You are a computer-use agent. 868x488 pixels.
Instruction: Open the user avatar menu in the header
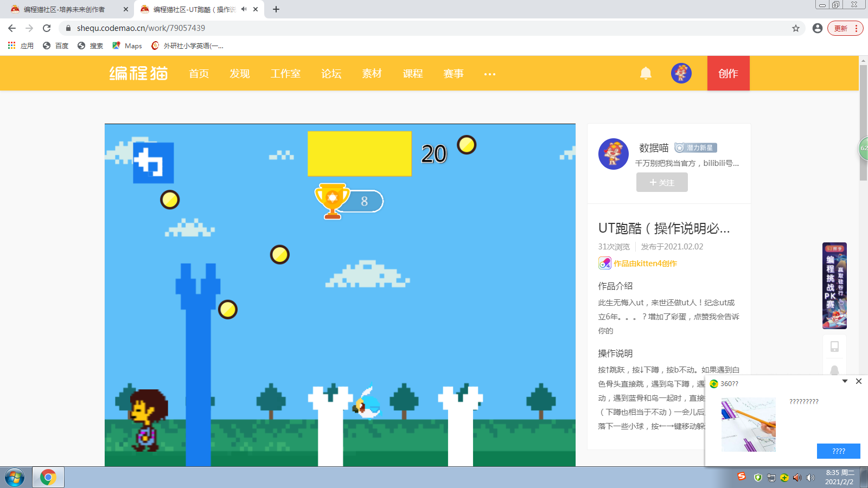681,73
